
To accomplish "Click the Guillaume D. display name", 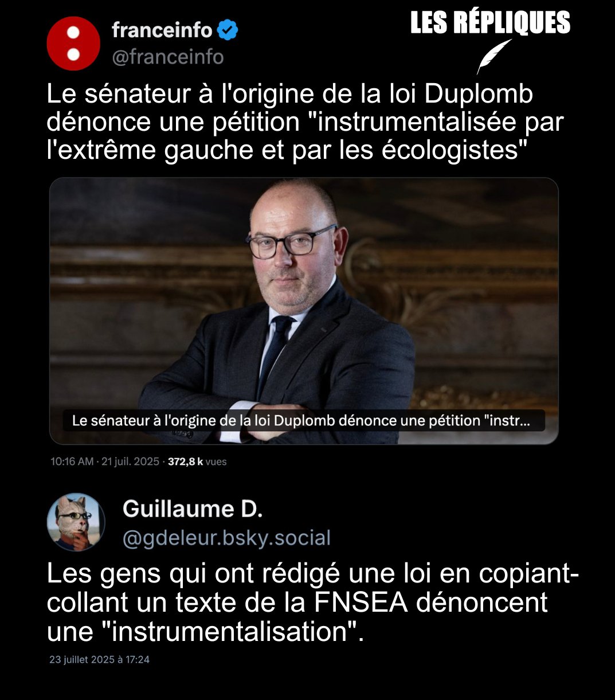I will coord(193,509).
